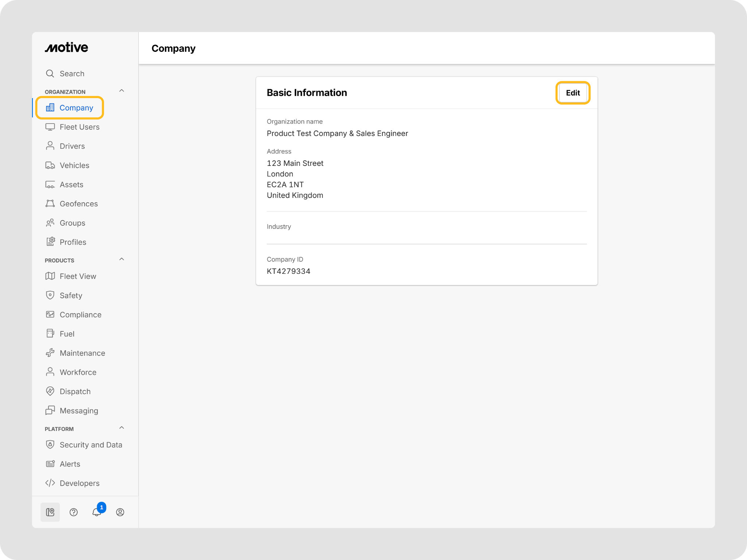Collapse the Platform section chevron

pos(122,428)
